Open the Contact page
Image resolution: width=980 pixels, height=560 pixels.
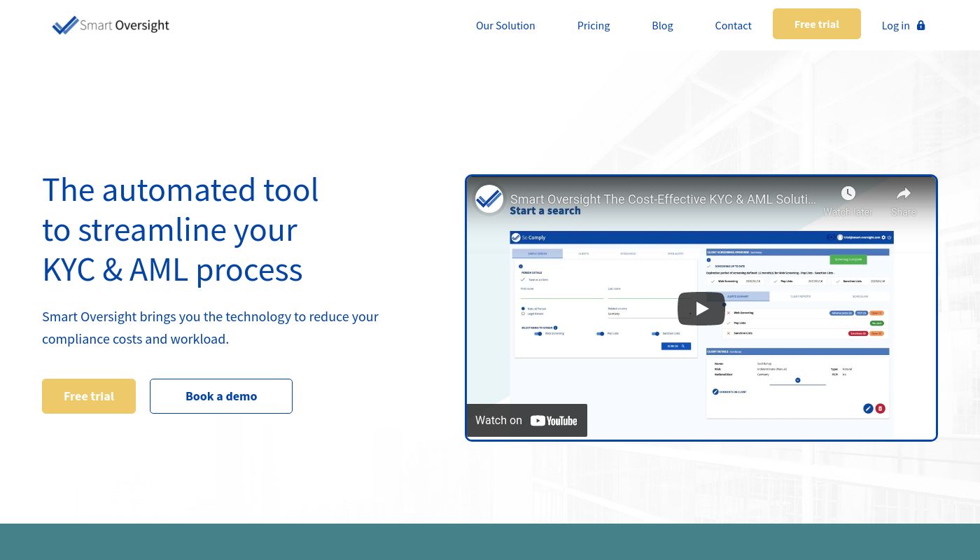[733, 25]
